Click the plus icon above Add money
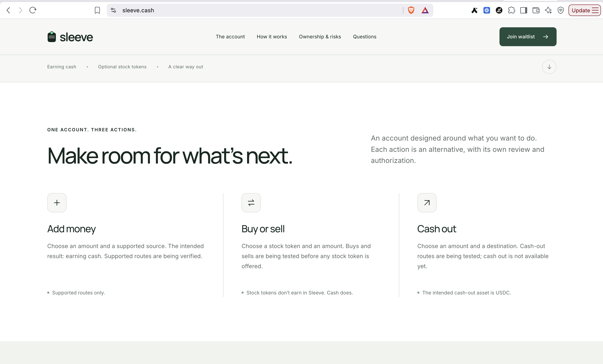 tap(57, 203)
